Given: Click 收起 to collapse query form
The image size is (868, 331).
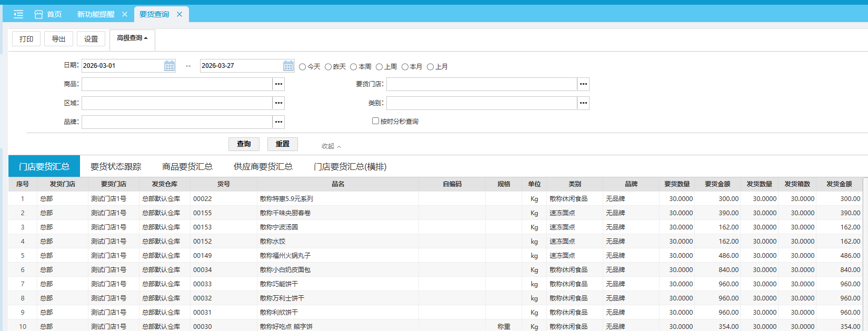Looking at the screenshot, I should coord(331,146).
